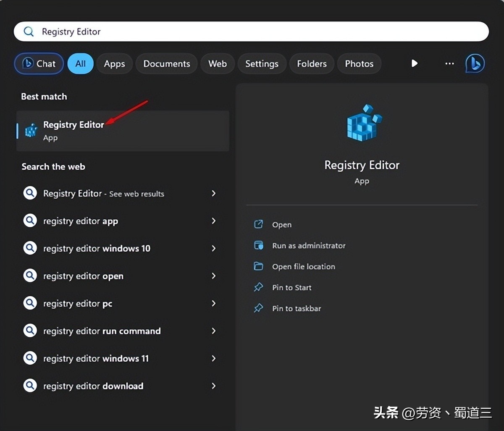Screen dimensions: 504x431
Task: Click the Registry Editor app icon in Best match
Action: tap(31, 130)
